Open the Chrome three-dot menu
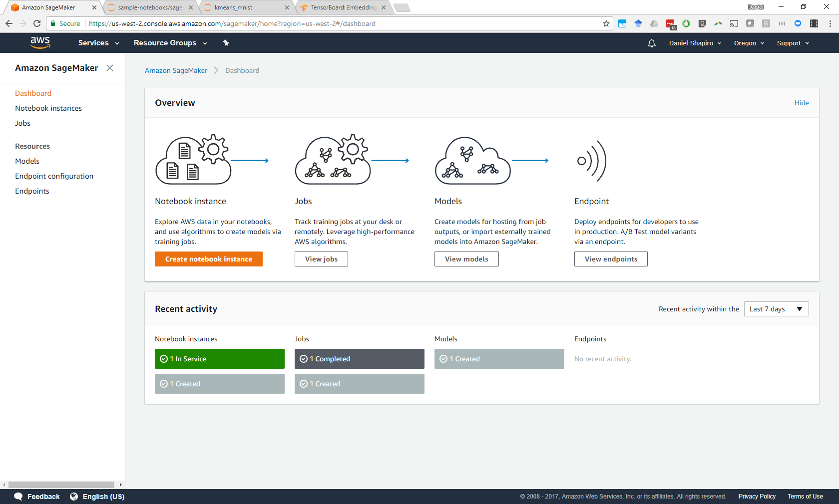The image size is (839, 504). [x=830, y=23]
